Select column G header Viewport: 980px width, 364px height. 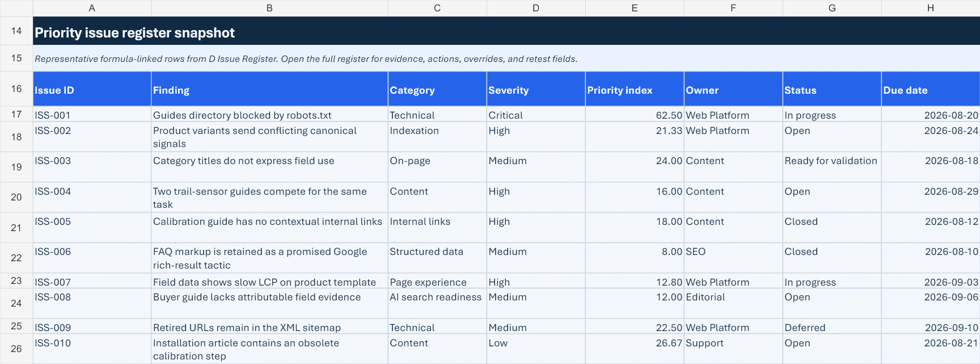(x=832, y=8)
